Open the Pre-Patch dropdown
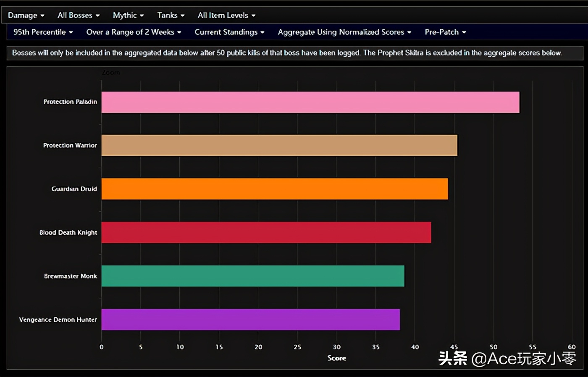The image size is (588, 378). pyautogui.click(x=446, y=32)
